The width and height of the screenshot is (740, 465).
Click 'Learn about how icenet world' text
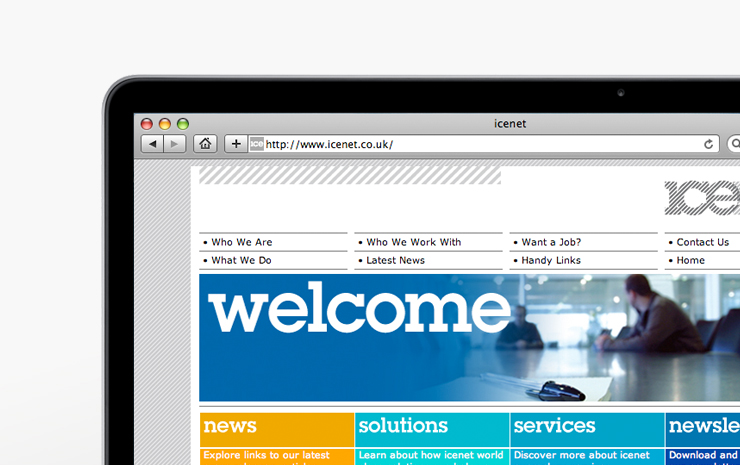pyautogui.click(x=431, y=455)
